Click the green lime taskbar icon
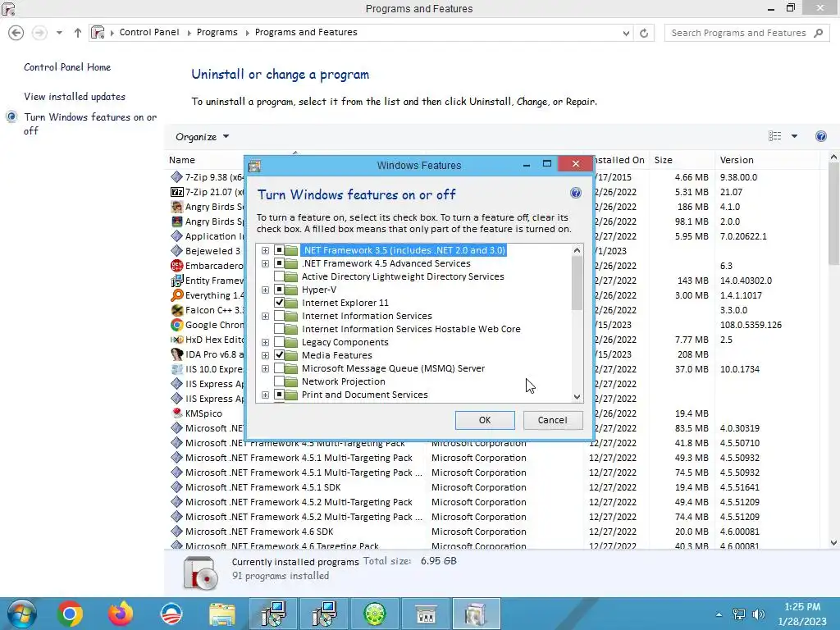This screenshot has height=630, width=840. coord(375,614)
